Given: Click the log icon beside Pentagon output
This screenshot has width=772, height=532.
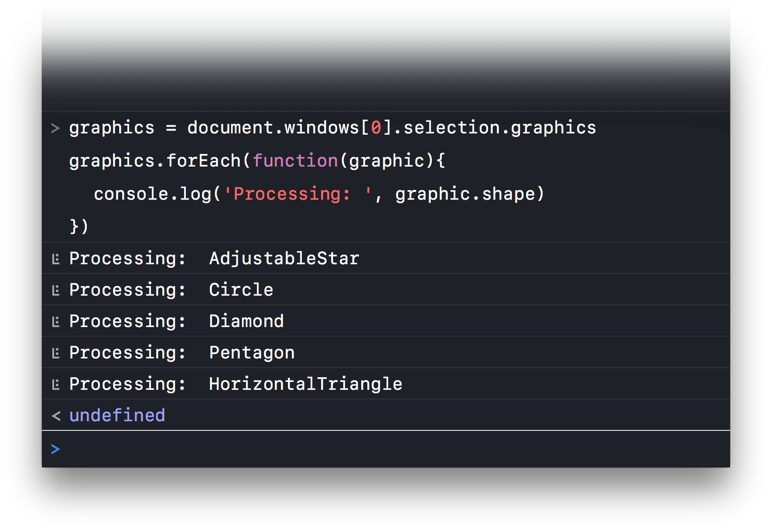Looking at the screenshot, I should coord(55,353).
